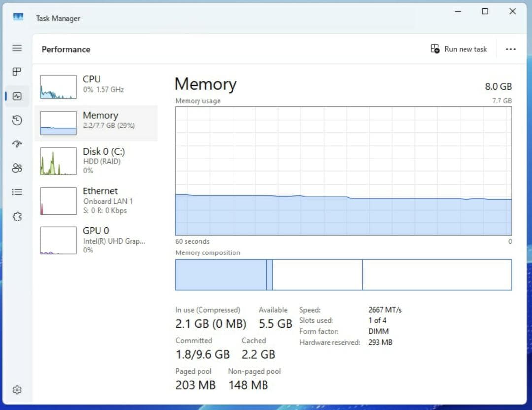The image size is (532, 410).
Task: Open App history via clock icon
Action: click(x=17, y=120)
